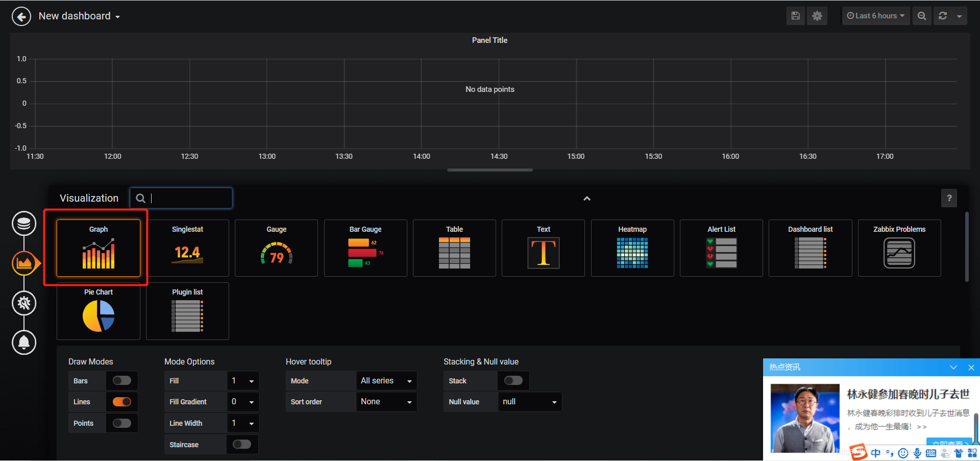
Task: Click the Panel Title header menu
Action: tap(489, 40)
